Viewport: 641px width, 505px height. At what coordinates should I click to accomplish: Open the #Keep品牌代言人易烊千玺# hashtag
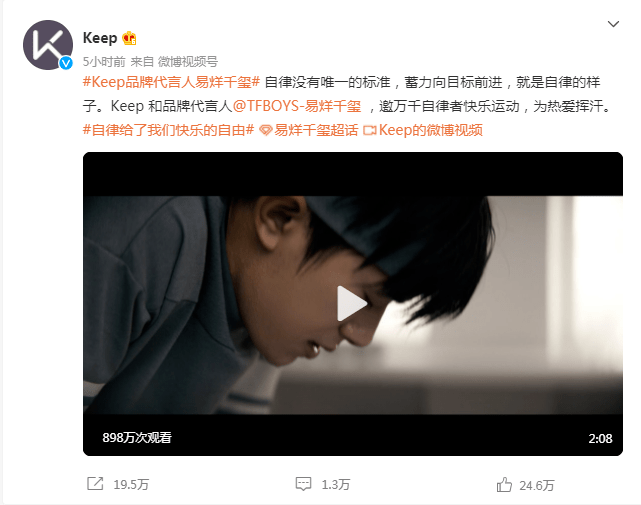171,82
